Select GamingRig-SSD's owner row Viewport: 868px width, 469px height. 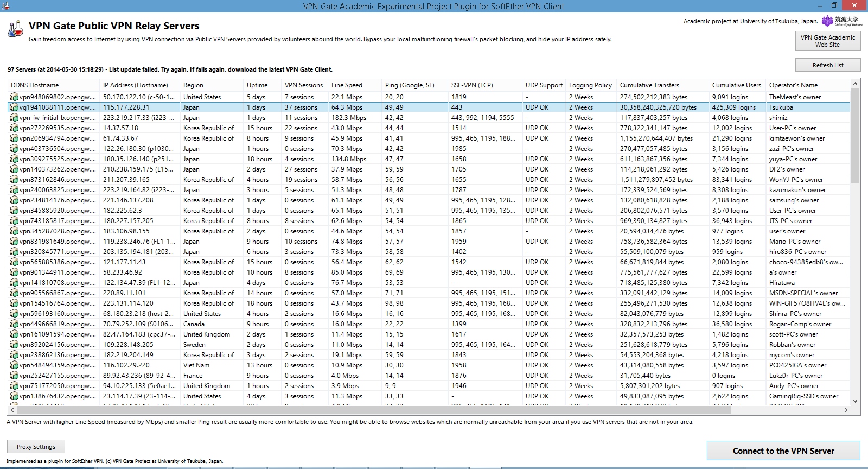pyautogui.click(x=429, y=396)
